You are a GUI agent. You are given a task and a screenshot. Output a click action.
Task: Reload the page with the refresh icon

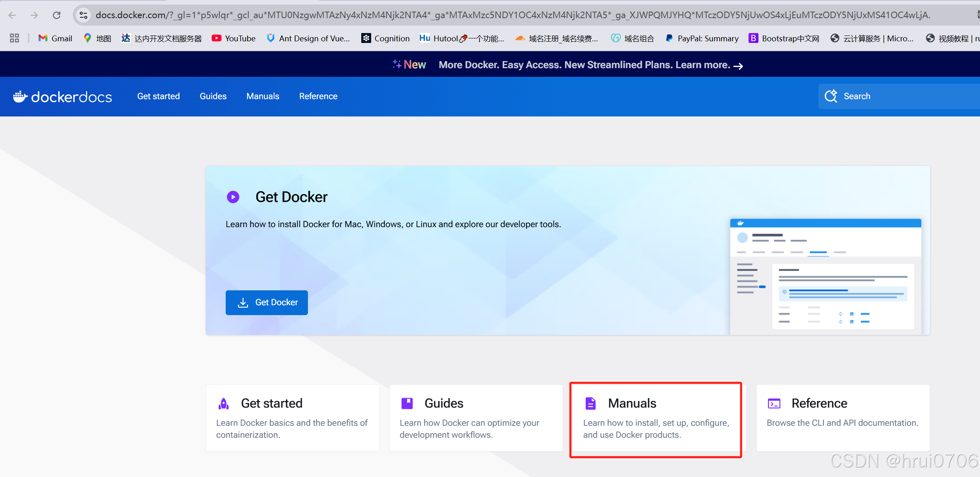[57, 15]
